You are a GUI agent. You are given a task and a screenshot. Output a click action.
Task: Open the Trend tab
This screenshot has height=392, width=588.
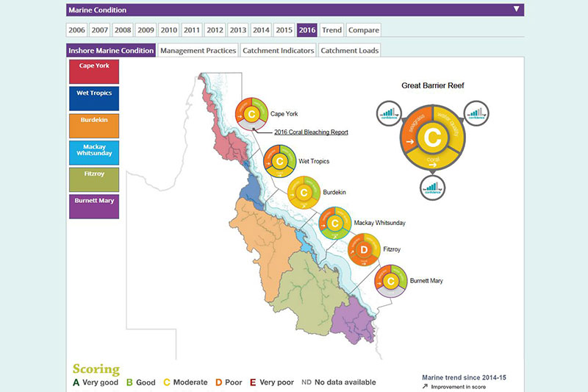click(x=331, y=30)
